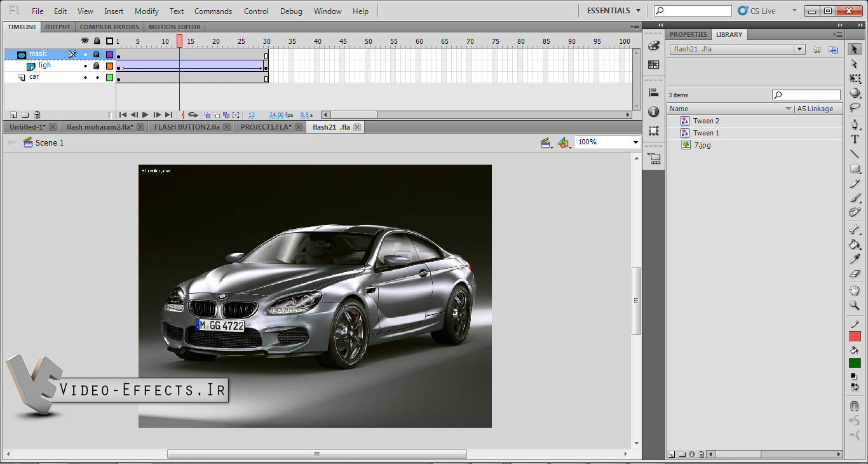Toggle visibility dot of the ligh layer

(x=85, y=66)
